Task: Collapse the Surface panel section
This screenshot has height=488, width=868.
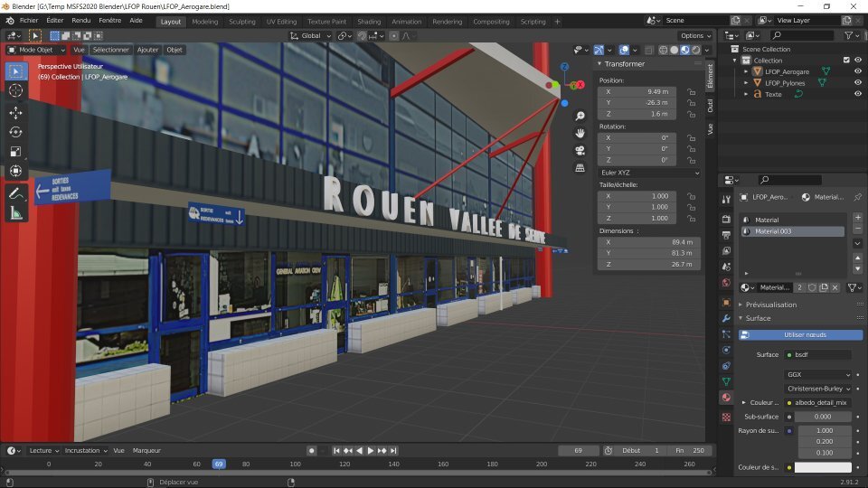Action: click(758, 318)
